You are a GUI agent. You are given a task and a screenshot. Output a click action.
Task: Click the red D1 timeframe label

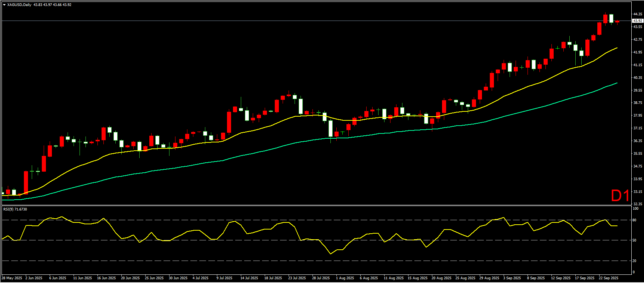point(620,196)
